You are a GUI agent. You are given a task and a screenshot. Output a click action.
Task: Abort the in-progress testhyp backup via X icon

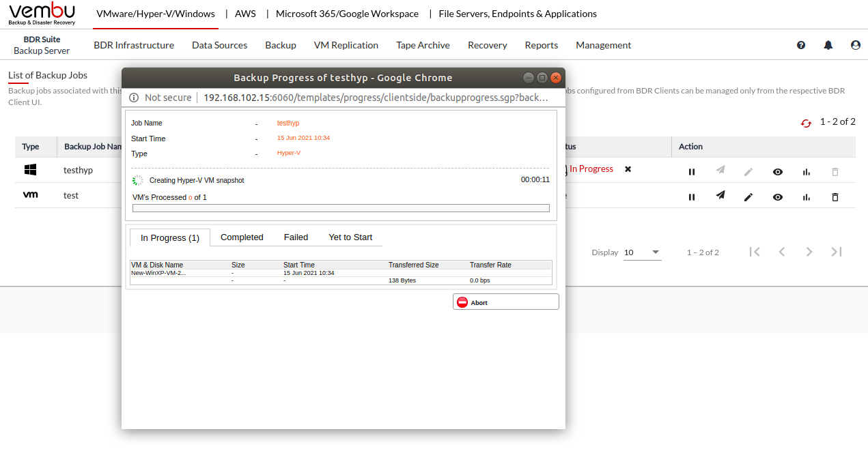coord(628,169)
